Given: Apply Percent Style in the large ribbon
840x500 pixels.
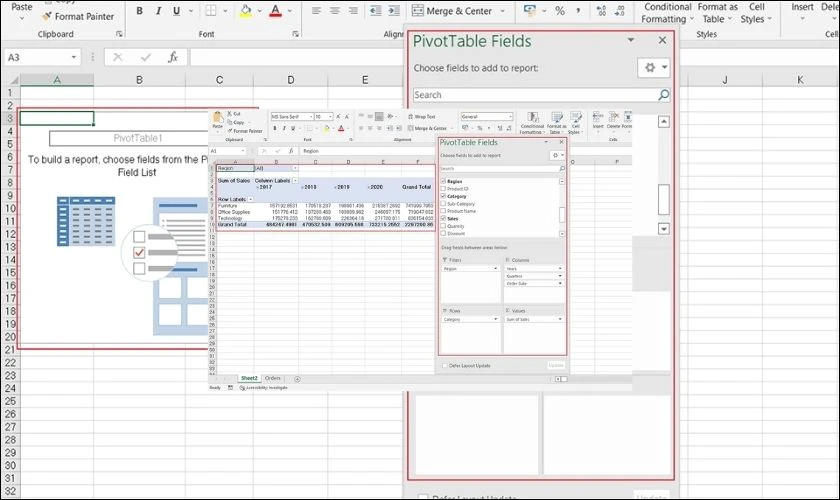Looking at the screenshot, I should 560,11.
